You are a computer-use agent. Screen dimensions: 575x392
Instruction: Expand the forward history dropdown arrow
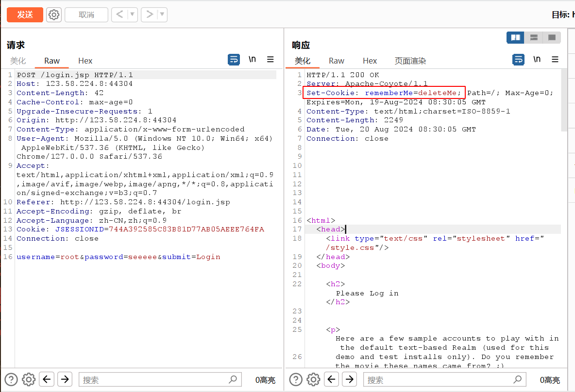point(162,15)
